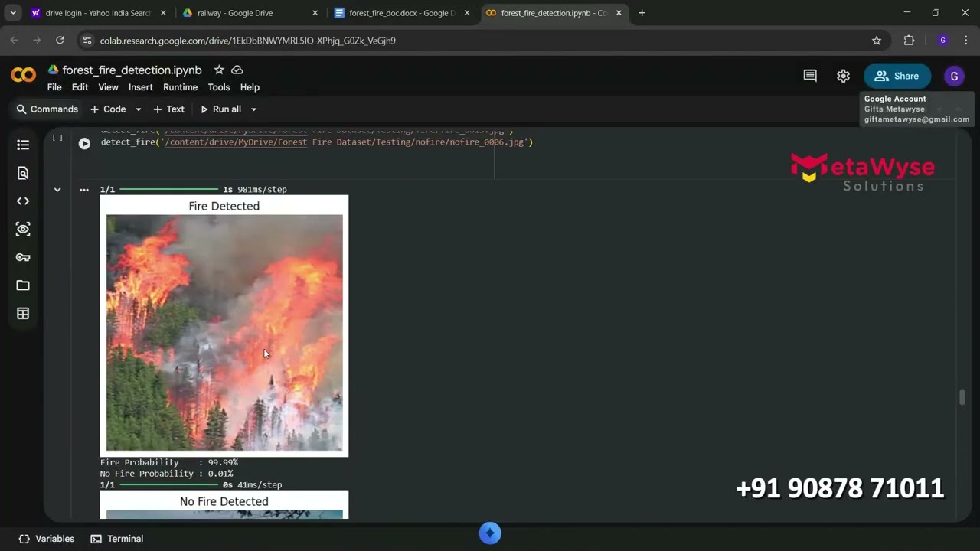980x551 pixels.
Task: Collapse the cell output chevron
Action: 57,190
